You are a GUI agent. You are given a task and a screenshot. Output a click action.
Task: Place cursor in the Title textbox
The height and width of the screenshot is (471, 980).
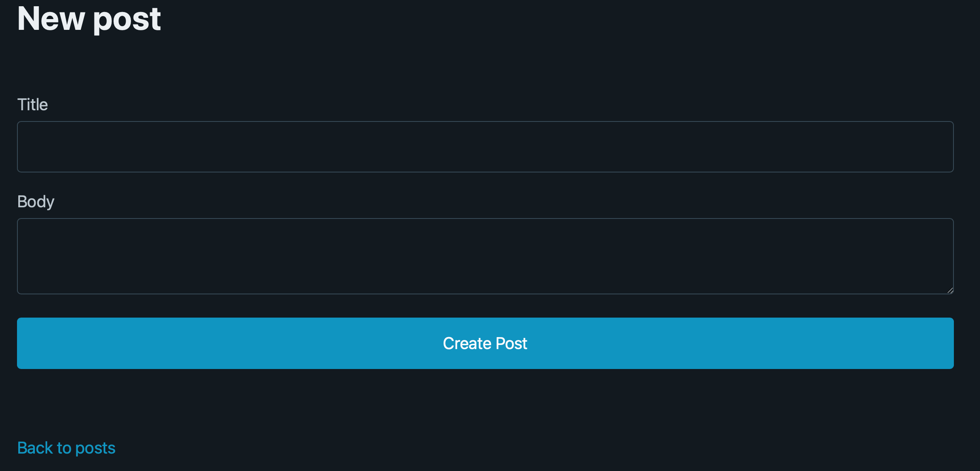click(485, 147)
